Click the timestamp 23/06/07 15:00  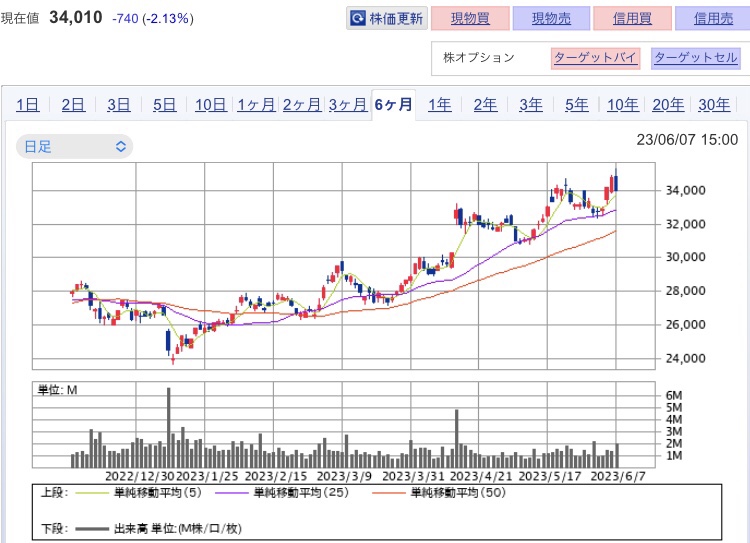687,140
